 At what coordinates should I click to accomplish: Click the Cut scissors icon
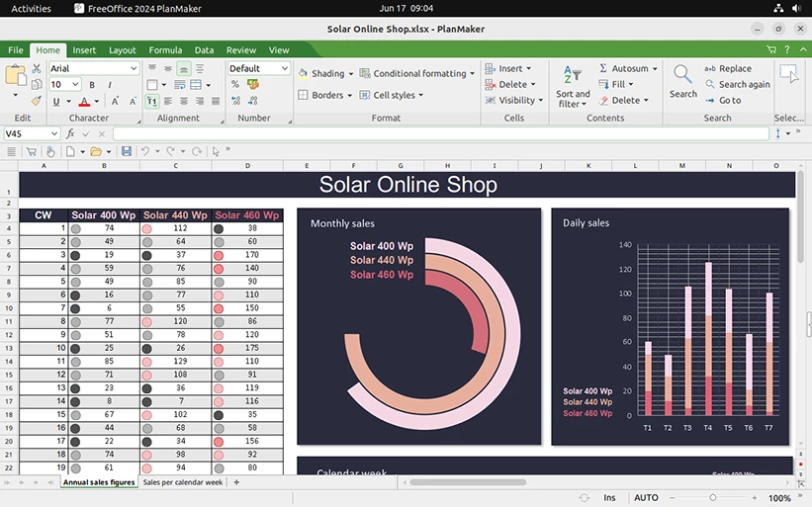pyautogui.click(x=37, y=69)
